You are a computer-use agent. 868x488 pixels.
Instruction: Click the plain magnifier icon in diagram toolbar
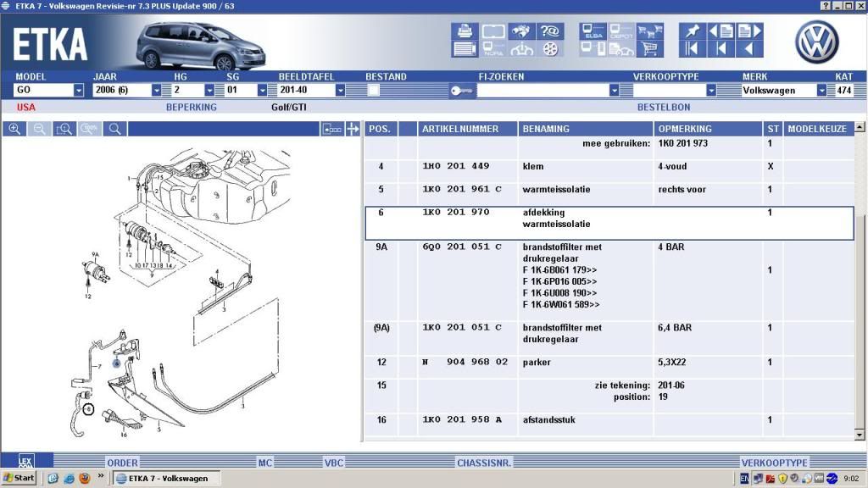click(114, 129)
